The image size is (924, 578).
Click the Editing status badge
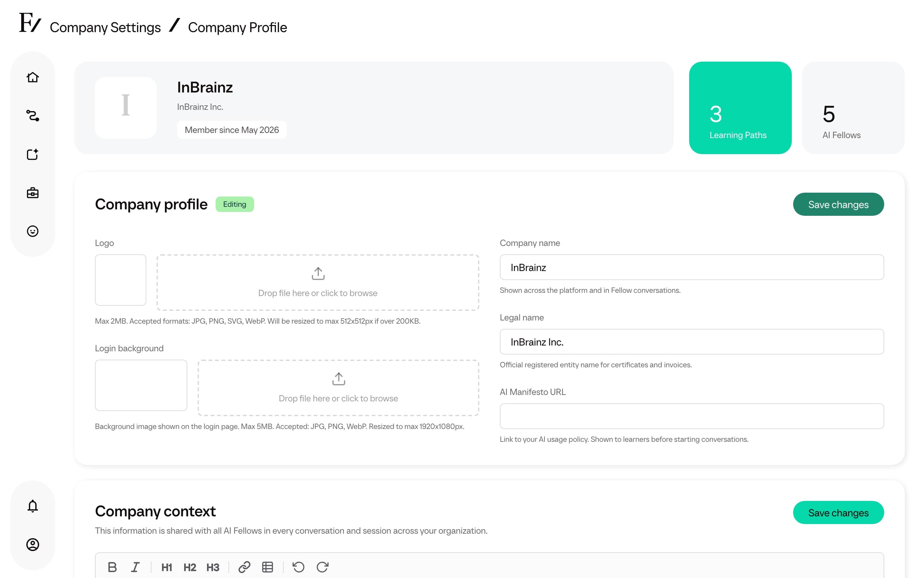click(x=235, y=204)
